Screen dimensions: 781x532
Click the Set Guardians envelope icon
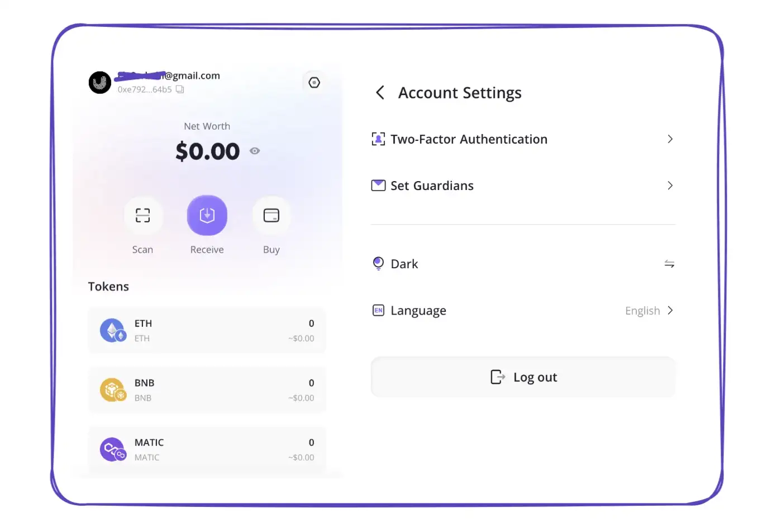(x=378, y=186)
